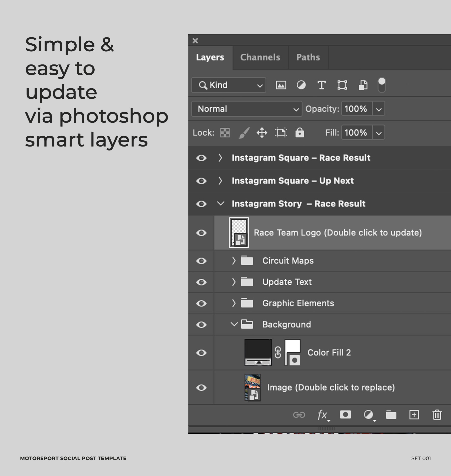
Task: Hide the Circuit Maps group
Action: pos(201,261)
